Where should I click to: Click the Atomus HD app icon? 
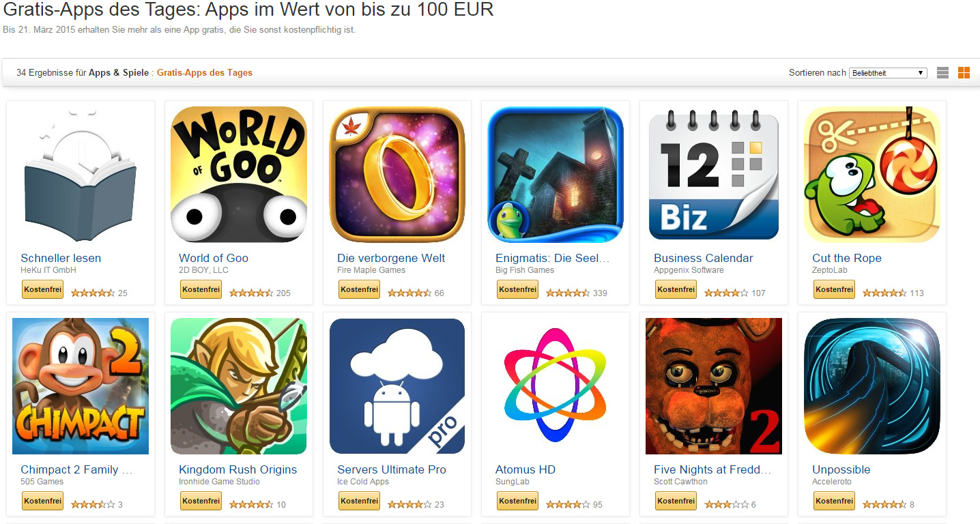point(556,386)
